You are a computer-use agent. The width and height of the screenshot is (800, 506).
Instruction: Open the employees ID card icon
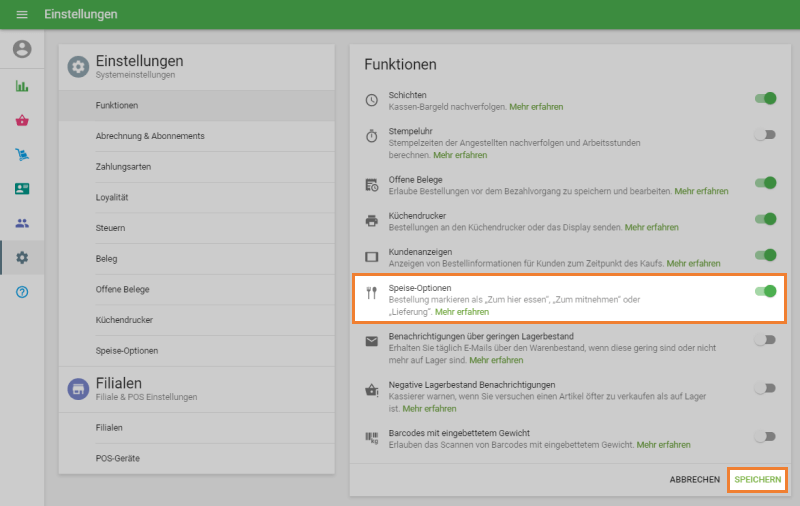pos(22,188)
